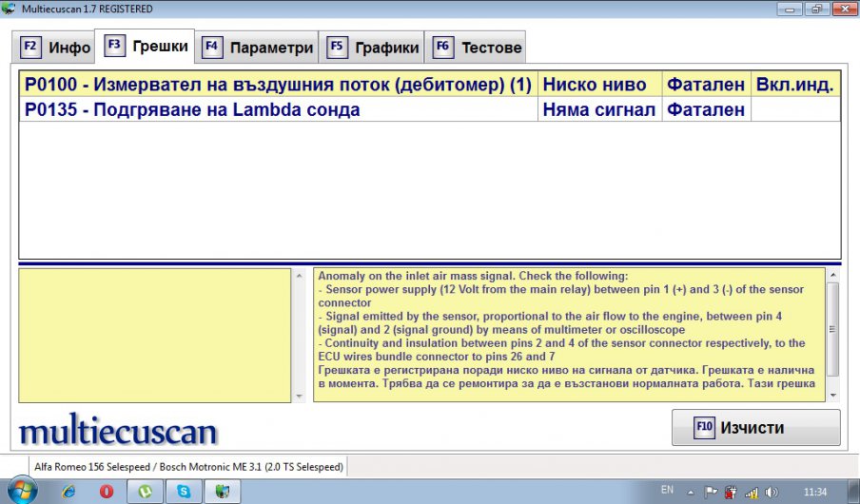Click the EN language indicator

[667, 491]
